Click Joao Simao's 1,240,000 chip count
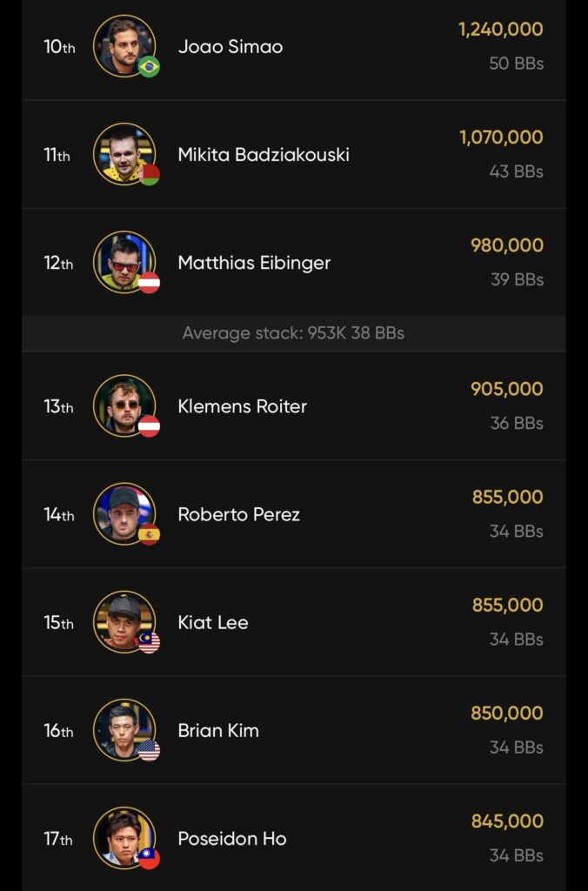Screen dimensions: 588x891 500,30
